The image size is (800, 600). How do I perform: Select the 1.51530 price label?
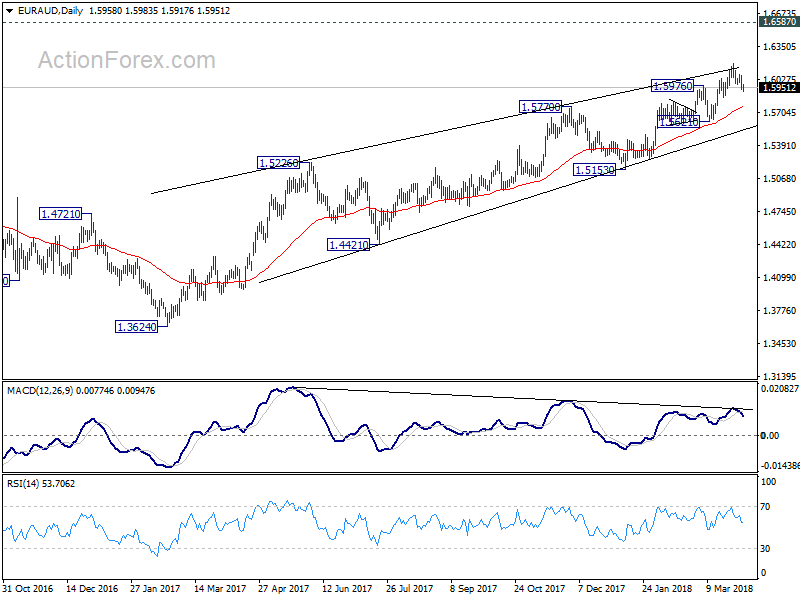(595, 170)
